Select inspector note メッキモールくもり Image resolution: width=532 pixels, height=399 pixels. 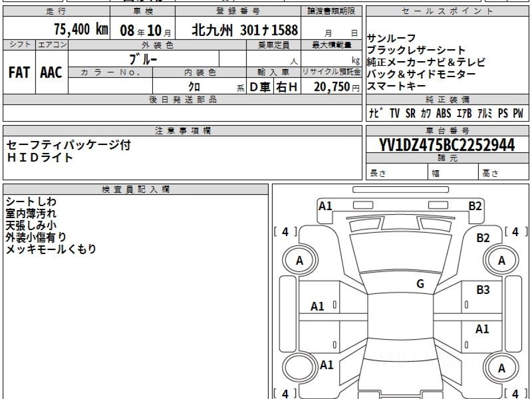coord(51,249)
